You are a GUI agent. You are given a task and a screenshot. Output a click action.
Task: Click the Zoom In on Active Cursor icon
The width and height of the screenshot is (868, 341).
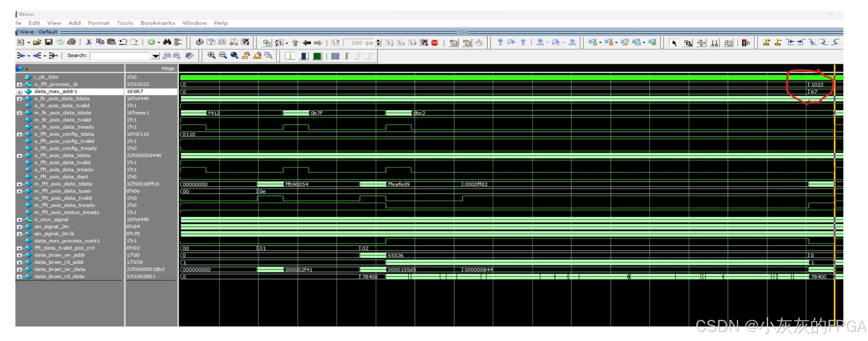(x=246, y=56)
